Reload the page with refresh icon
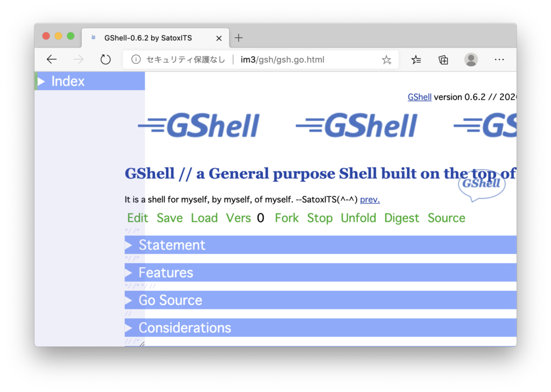The height and width of the screenshot is (392, 551). (105, 60)
